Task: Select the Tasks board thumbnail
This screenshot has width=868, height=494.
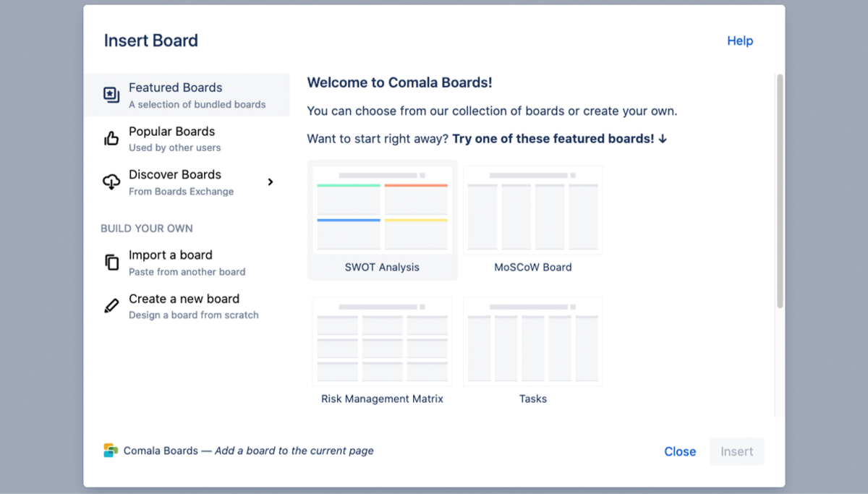Action: pos(533,341)
